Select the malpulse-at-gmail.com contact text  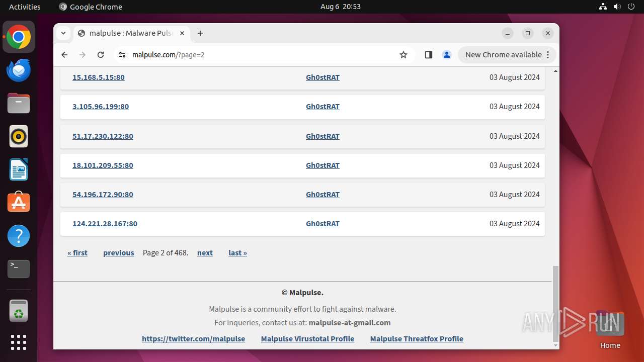click(350, 323)
